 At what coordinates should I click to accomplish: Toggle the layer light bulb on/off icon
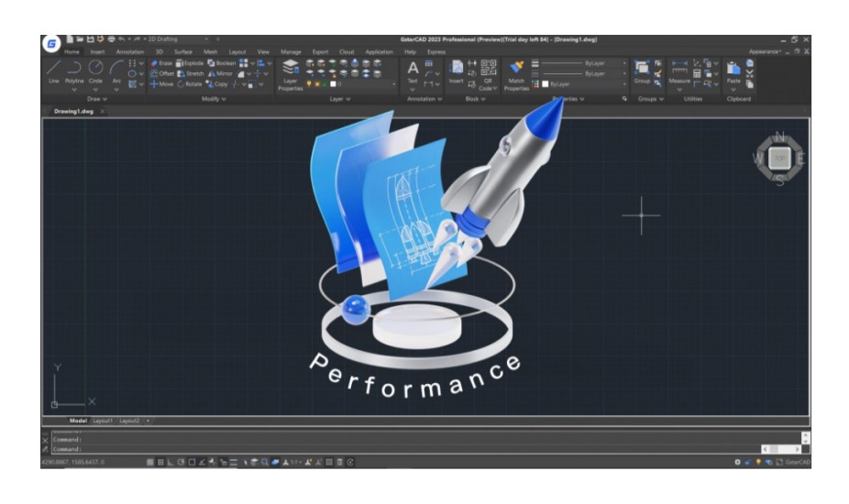309,84
